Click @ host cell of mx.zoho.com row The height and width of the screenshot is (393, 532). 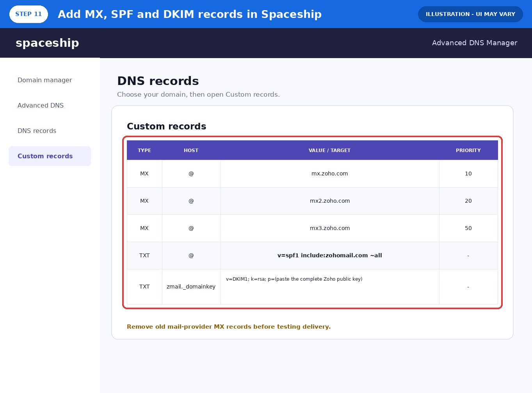pyautogui.click(x=191, y=173)
